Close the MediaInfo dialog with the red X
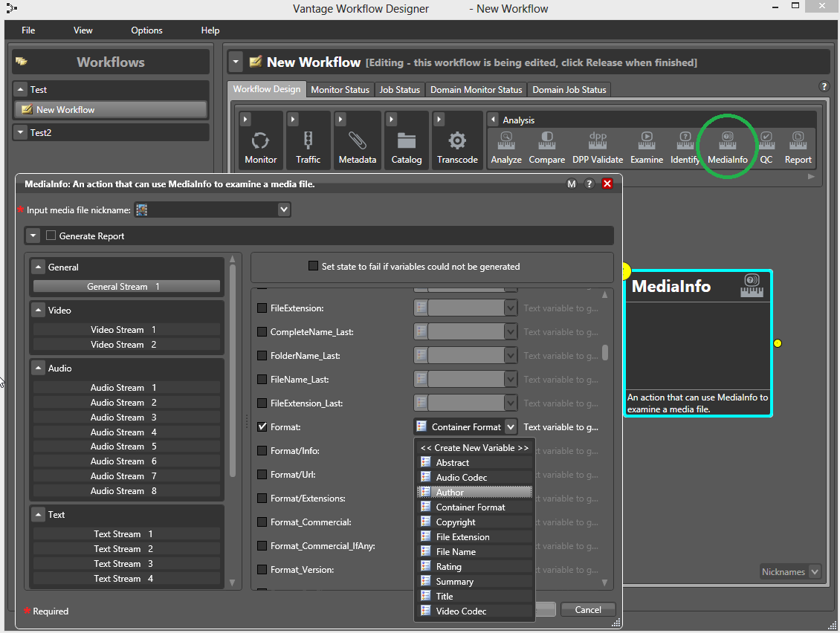 point(607,184)
